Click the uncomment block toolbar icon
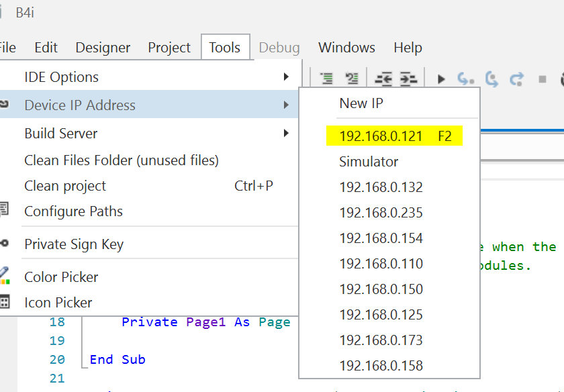Viewport: 564px width, 392px height. pyautogui.click(x=351, y=79)
